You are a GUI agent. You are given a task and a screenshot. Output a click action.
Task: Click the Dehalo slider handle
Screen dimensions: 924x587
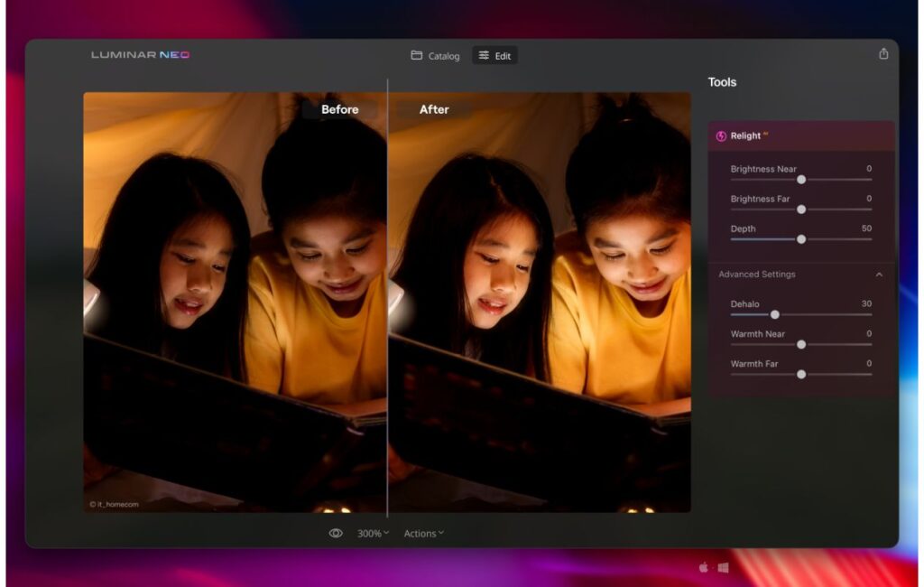(775, 314)
